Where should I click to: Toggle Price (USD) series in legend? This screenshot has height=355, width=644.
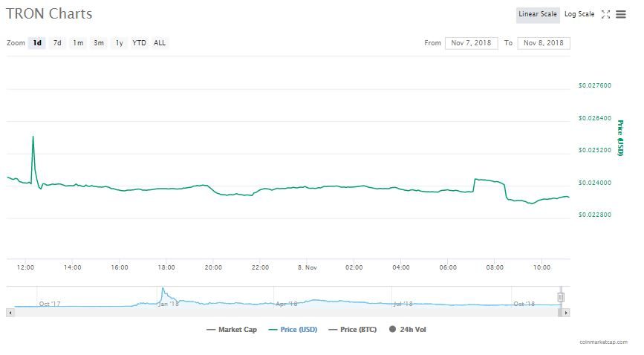293,330
